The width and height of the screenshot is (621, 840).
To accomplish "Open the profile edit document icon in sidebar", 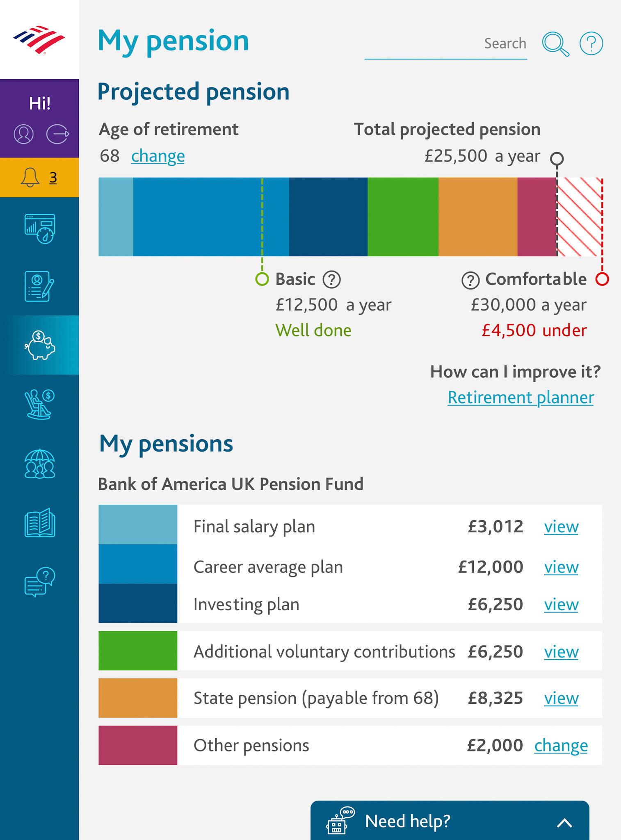I will (x=40, y=286).
